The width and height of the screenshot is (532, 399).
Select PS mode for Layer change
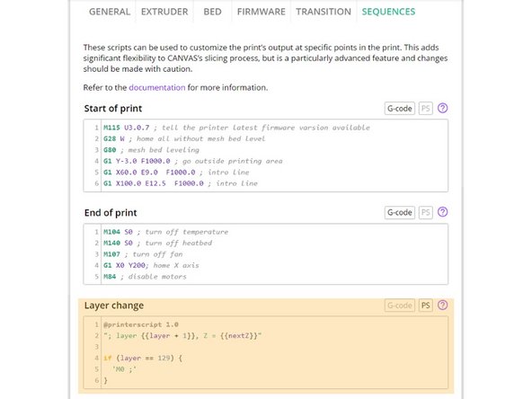click(425, 306)
